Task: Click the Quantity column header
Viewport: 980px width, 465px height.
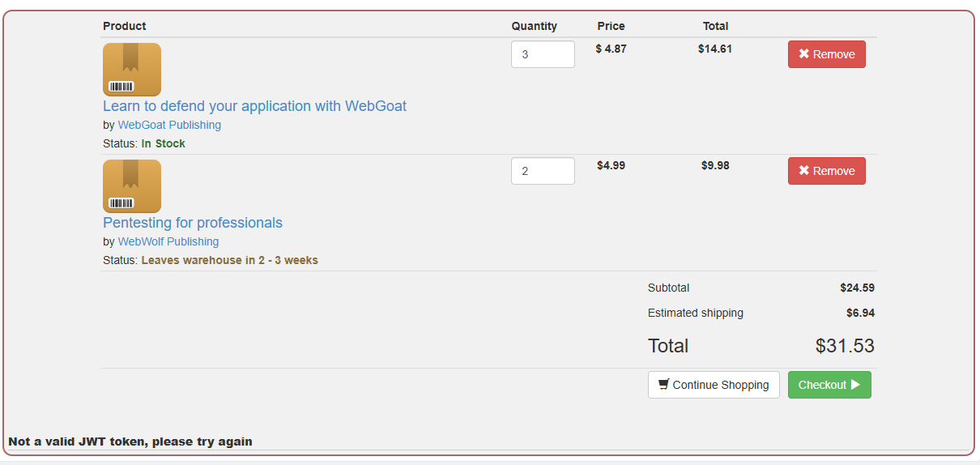Action: (x=535, y=26)
